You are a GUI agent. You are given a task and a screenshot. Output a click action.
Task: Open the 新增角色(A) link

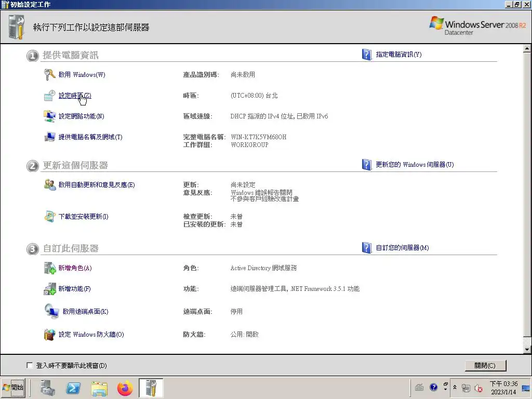75,268
